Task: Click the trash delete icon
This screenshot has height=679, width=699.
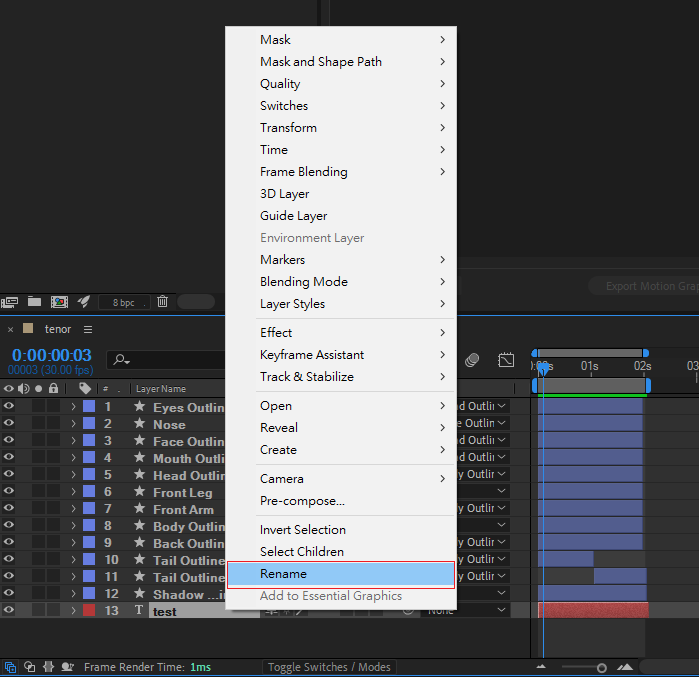Action: pyautogui.click(x=162, y=301)
